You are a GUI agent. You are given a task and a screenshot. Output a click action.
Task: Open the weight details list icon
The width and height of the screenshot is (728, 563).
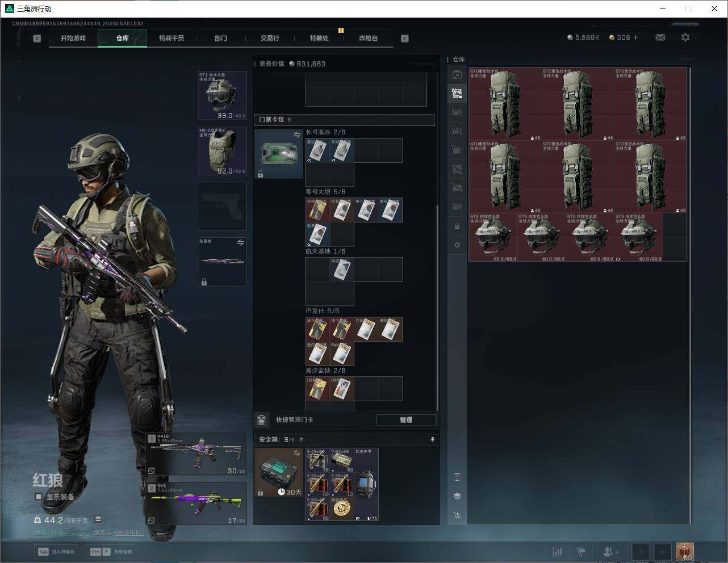(x=98, y=519)
